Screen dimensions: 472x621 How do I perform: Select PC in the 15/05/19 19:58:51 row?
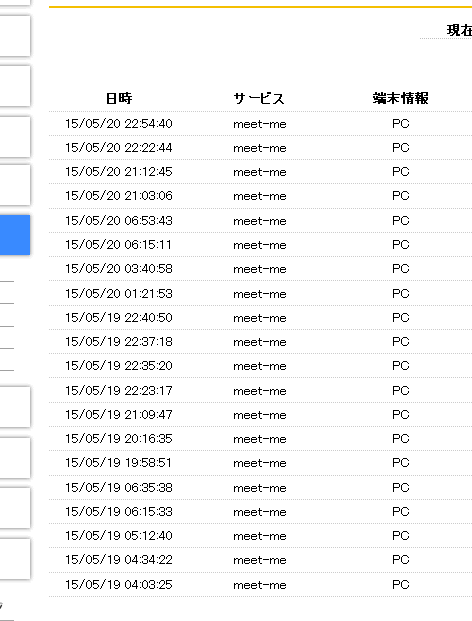pyautogui.click(x=400, y=463)
